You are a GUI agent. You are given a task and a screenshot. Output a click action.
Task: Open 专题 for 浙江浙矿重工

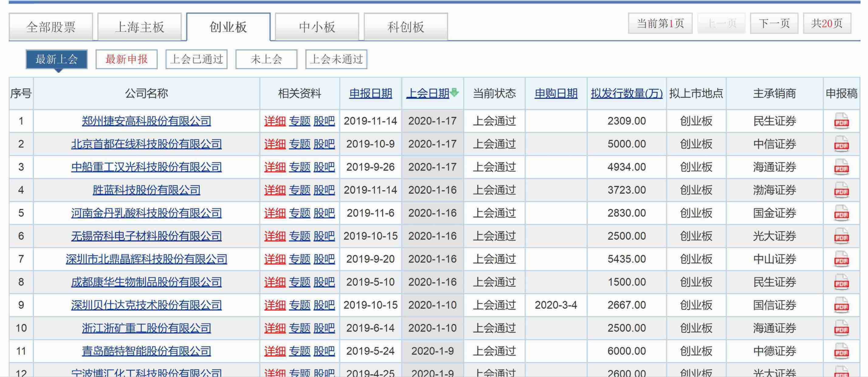coord(300,328)
